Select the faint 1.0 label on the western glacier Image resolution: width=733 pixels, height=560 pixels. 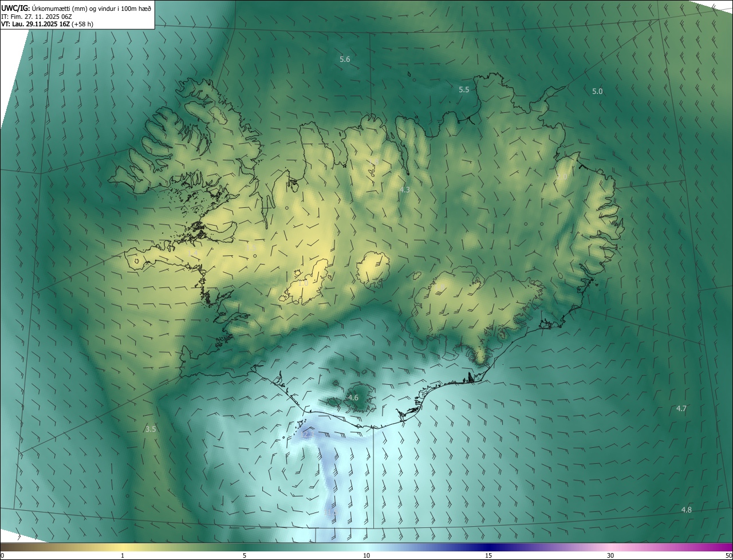[304, 283]
